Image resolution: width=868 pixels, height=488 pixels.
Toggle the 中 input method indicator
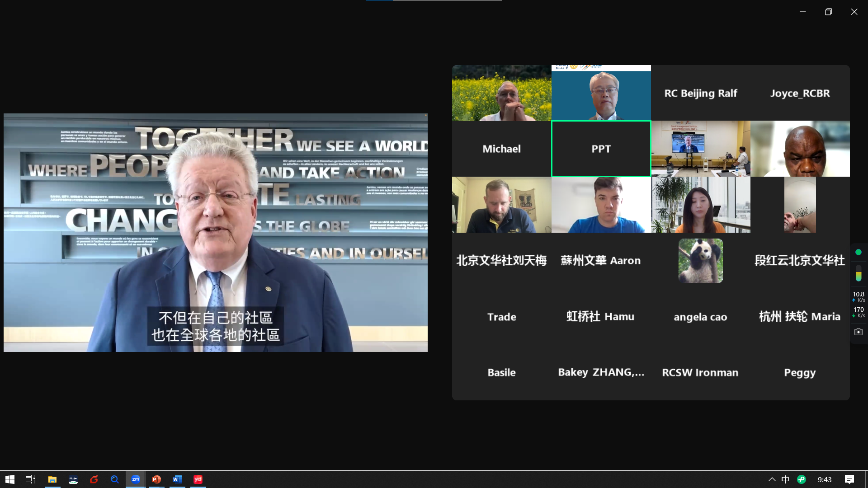[785, 479]
